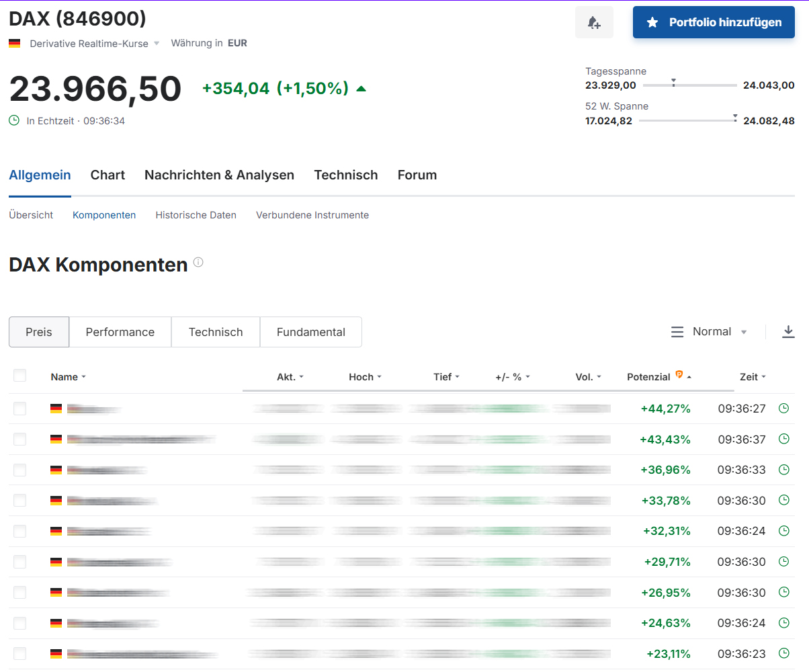
Task: Open the Übersicht link
Action: coord(31,215)
